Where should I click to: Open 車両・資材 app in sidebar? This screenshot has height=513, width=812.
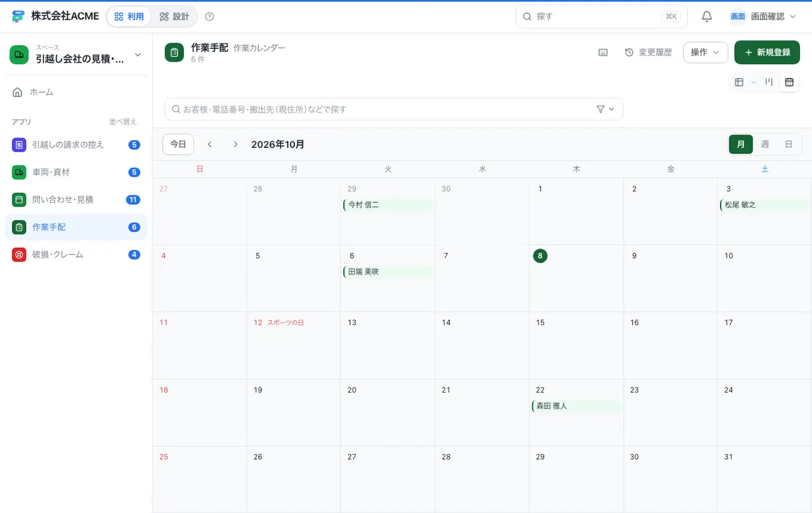click(76, 172)
